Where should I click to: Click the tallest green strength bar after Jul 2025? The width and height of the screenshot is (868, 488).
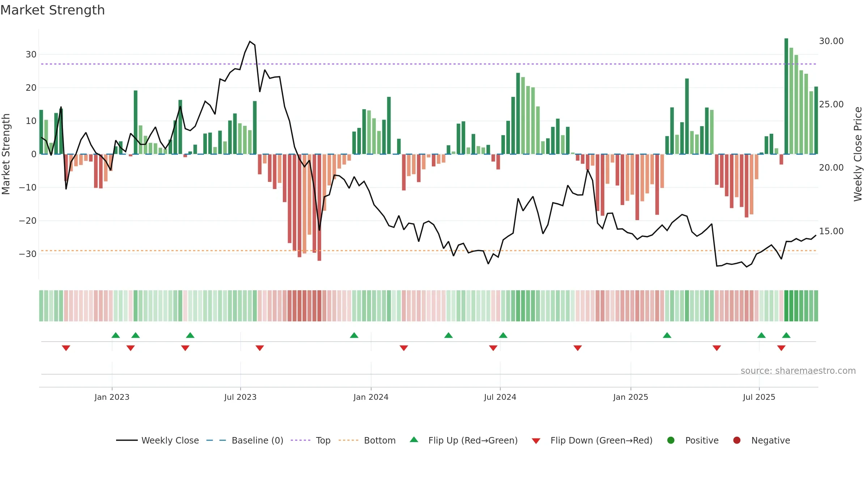pos(786,96)
